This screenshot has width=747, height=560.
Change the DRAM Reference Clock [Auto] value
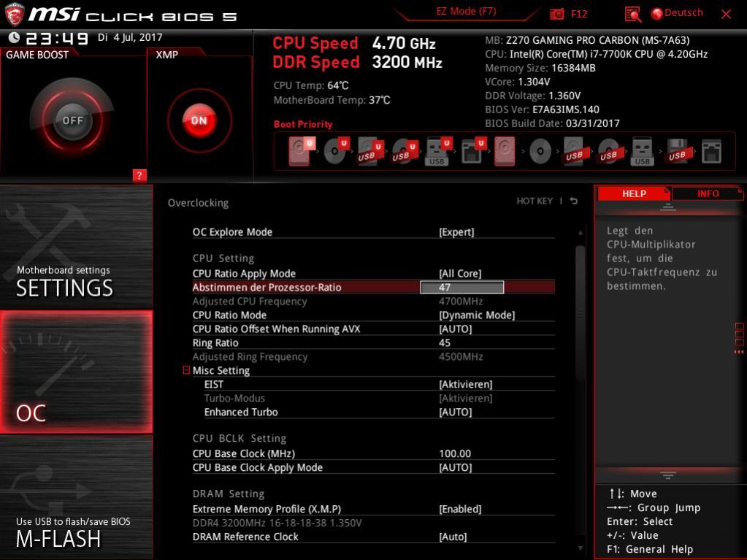(453, 537)
